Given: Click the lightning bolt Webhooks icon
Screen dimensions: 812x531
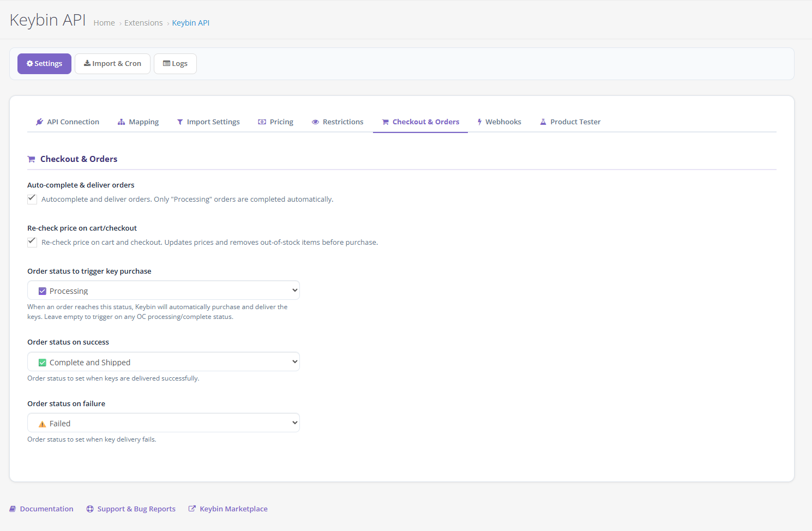Looking at the screenshot, I should pyautogui.click(x=479, y=122).
